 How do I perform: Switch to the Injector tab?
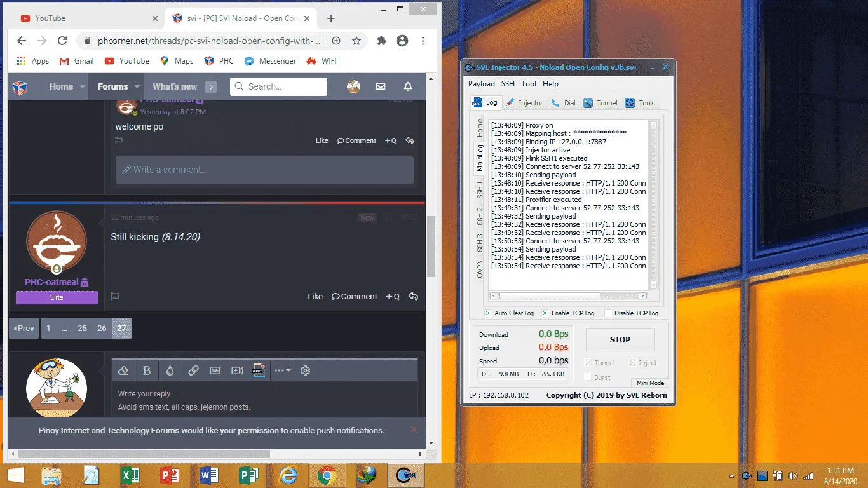tap(525, 103)
